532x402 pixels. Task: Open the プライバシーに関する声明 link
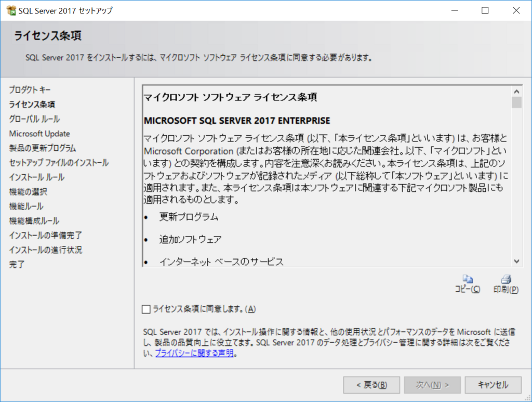tap(194, 353)
